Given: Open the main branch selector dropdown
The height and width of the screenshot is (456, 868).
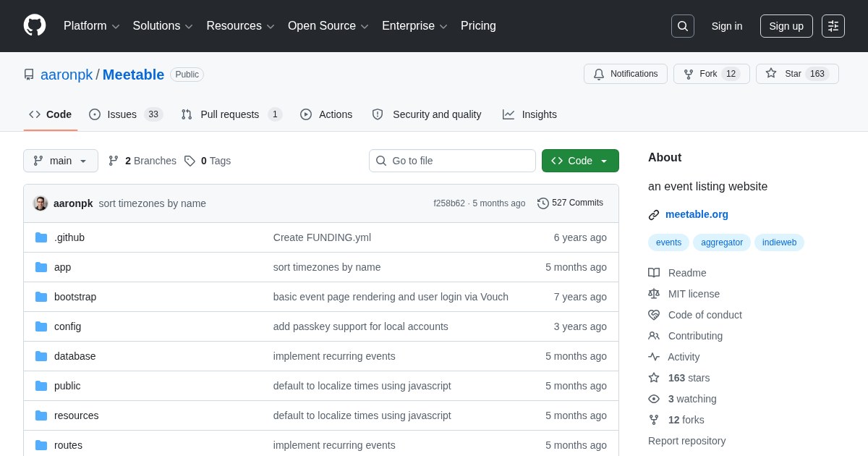Looking at the screenshot, I should tap(61, 161).
